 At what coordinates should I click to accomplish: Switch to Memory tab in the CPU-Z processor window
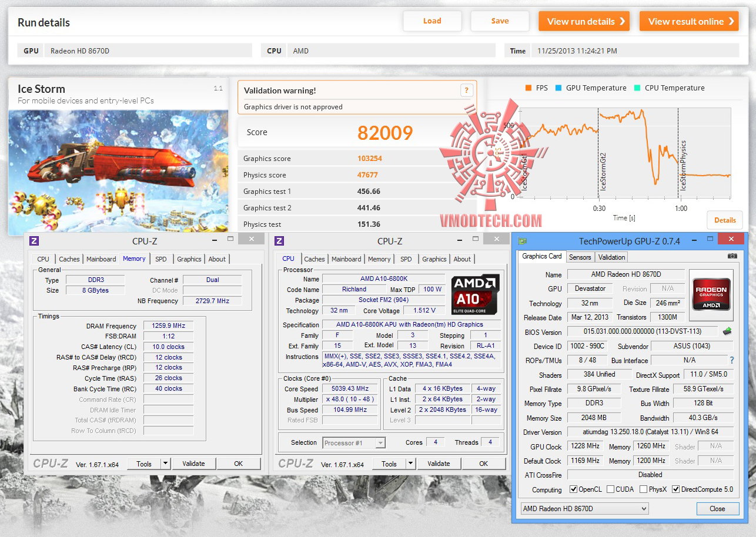click(x=379, y=259)
